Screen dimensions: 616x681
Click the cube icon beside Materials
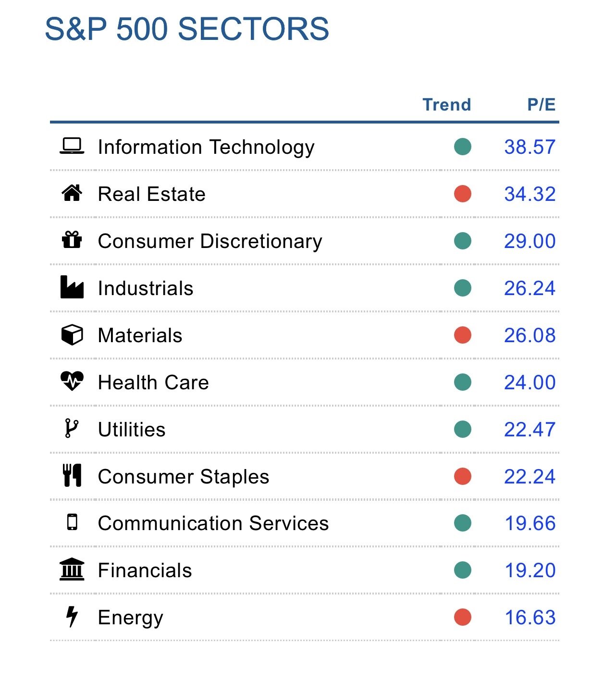pyautogui.click(x=72, y=335)
